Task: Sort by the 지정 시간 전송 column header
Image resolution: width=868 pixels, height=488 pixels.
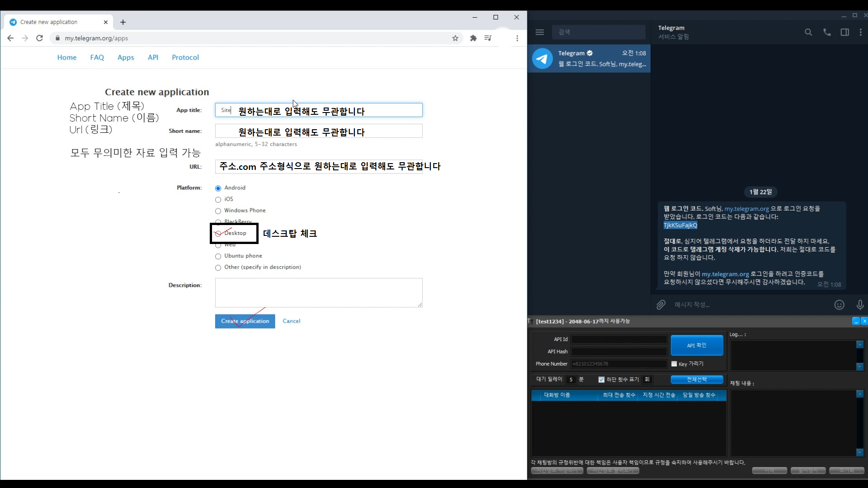Action: click(x=659, y=395)
